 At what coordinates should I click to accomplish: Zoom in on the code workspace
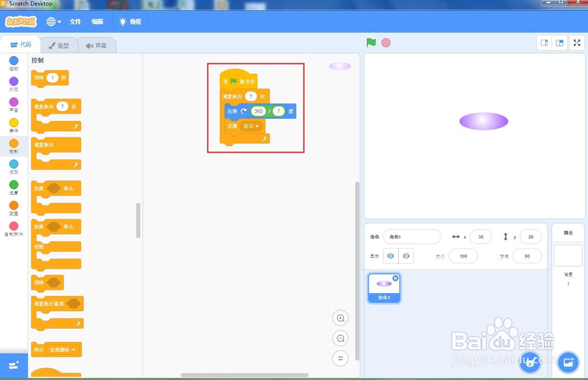pos(340,318)
